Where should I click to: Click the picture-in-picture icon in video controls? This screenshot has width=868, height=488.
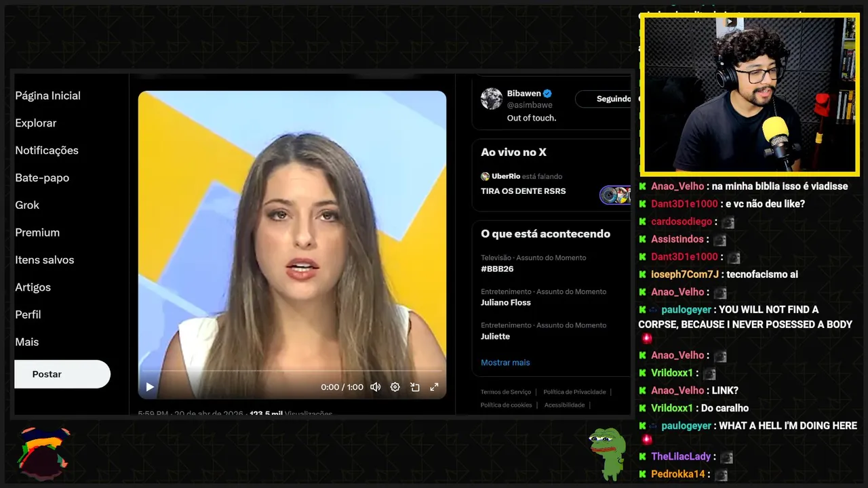[415, 387]
